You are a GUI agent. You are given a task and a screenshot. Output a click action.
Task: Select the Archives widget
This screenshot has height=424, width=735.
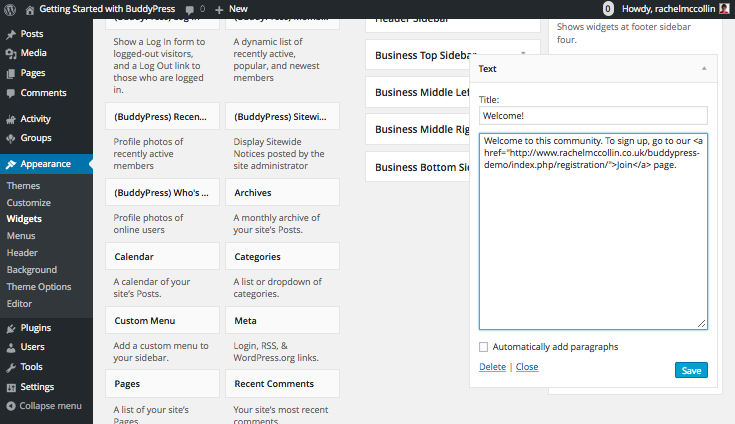[282, 193]
